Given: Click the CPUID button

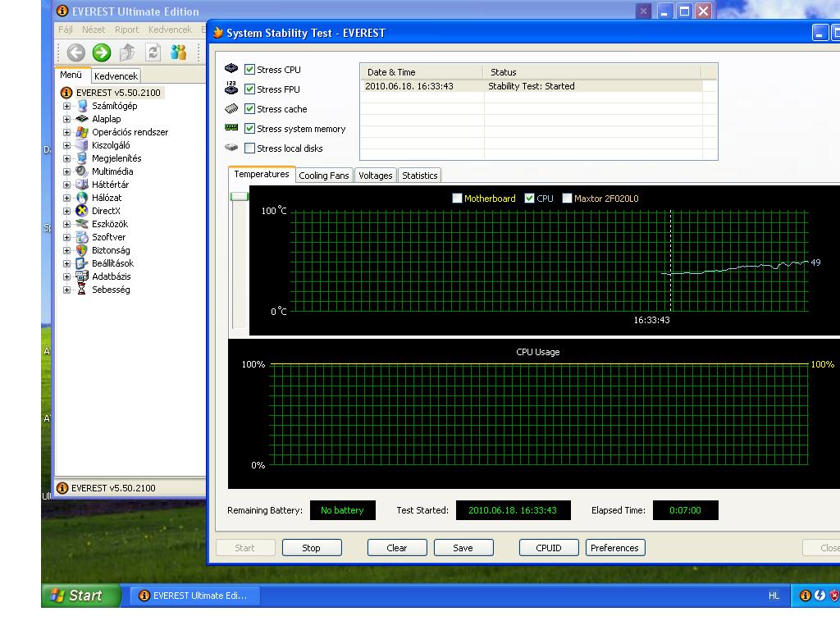Looking at the screenshot, I should (549, 547).
